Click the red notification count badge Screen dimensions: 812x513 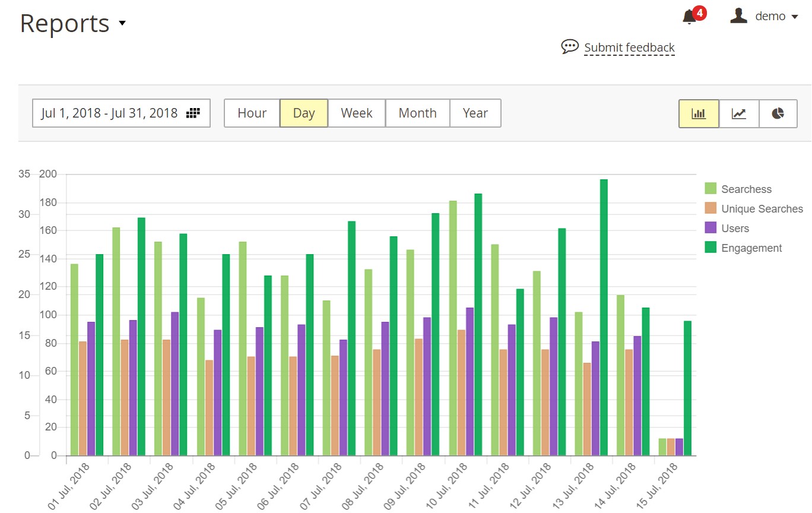(699, 13)
